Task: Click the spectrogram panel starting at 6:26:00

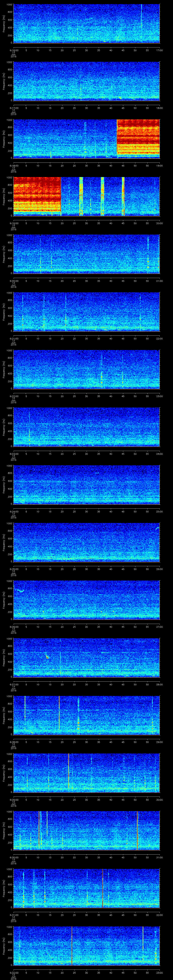Action: point(86,600)
